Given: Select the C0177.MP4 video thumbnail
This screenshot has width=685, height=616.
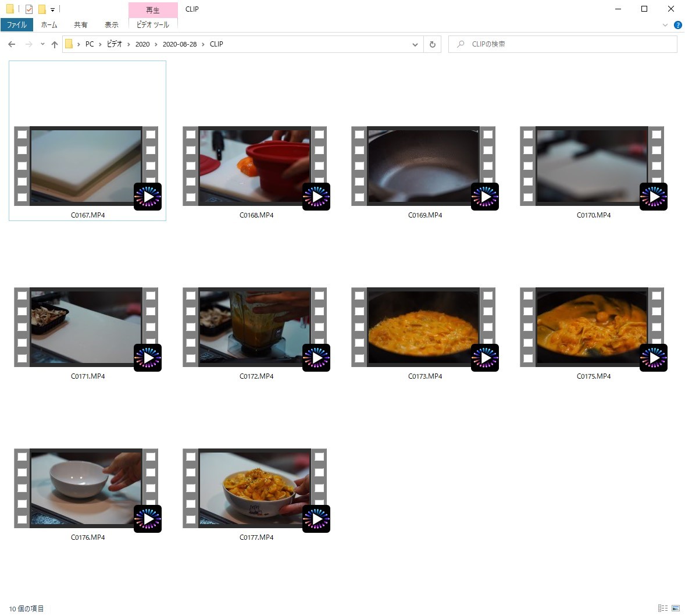Looking at the screenshot, I should [255, 489].
